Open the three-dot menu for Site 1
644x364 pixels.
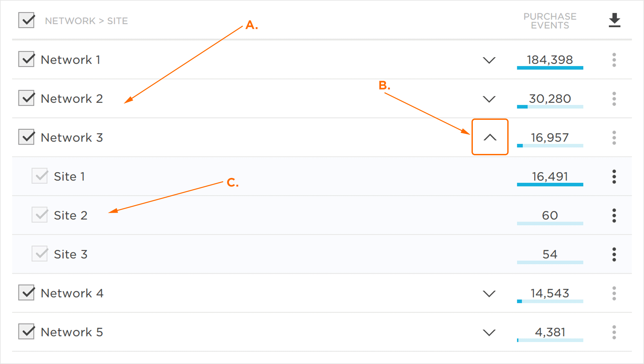coord(614,177)
